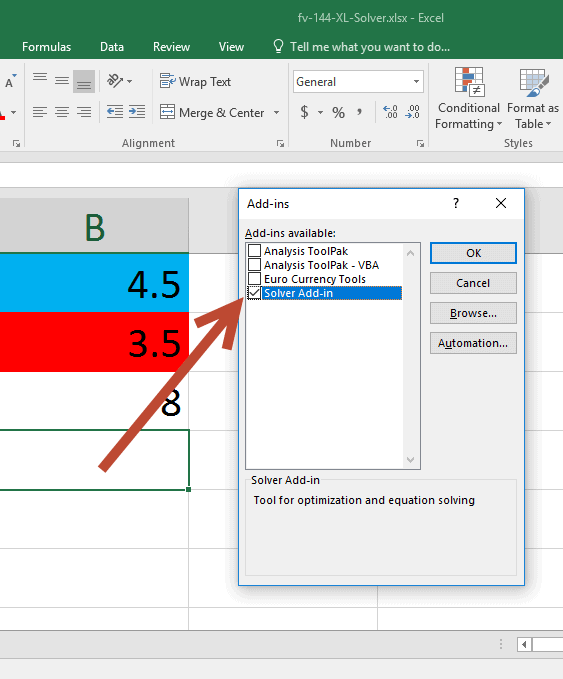This screenshot has height=679, width=563.
Task: Confirm add-ins with the OK button
Action: 473,253
